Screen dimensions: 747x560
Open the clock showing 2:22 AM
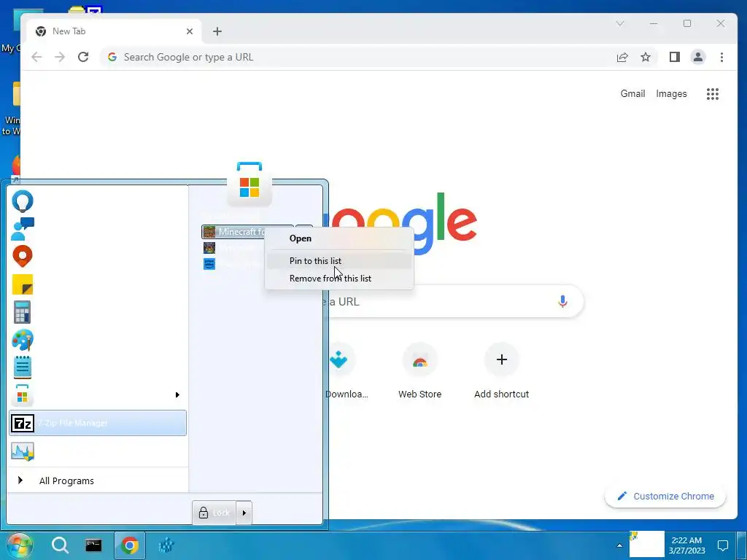coord(686,545)
